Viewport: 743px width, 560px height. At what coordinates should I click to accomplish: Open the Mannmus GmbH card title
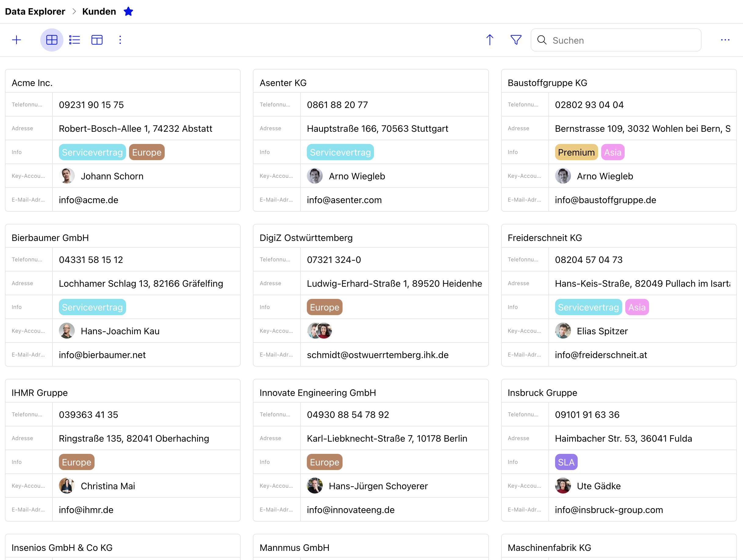(x=295, y=547)
